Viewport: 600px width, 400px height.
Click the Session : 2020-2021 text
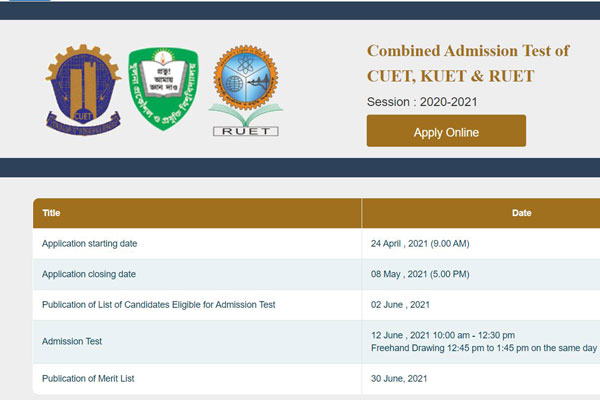[422, 102]
